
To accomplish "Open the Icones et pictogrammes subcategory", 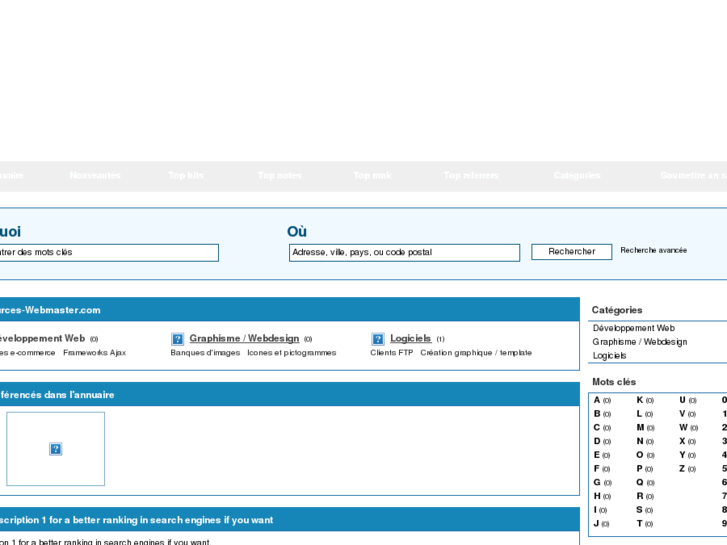I will [x=291, y=353].
